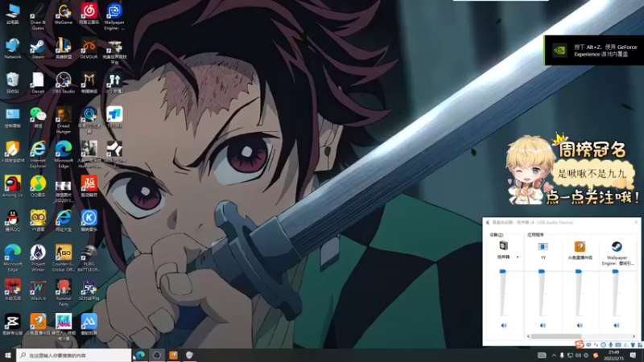Expand the hidden system tray icons chevron

point(554,356)
